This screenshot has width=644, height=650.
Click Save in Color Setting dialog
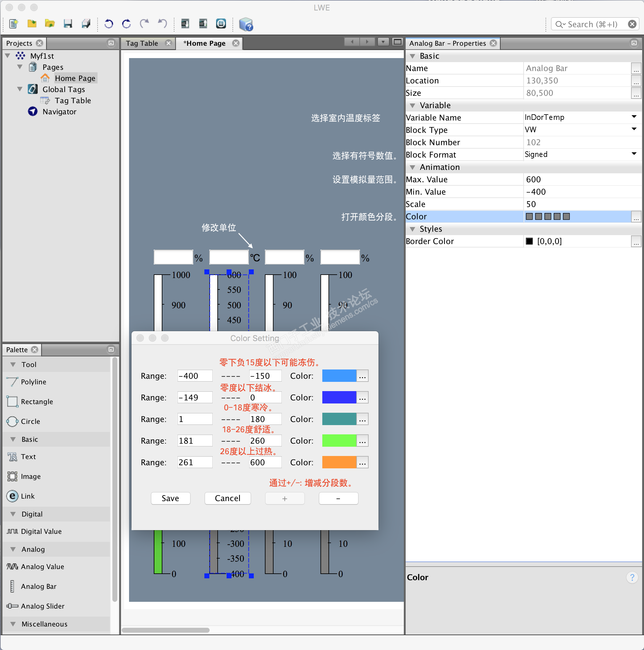[x=170, y=498]
